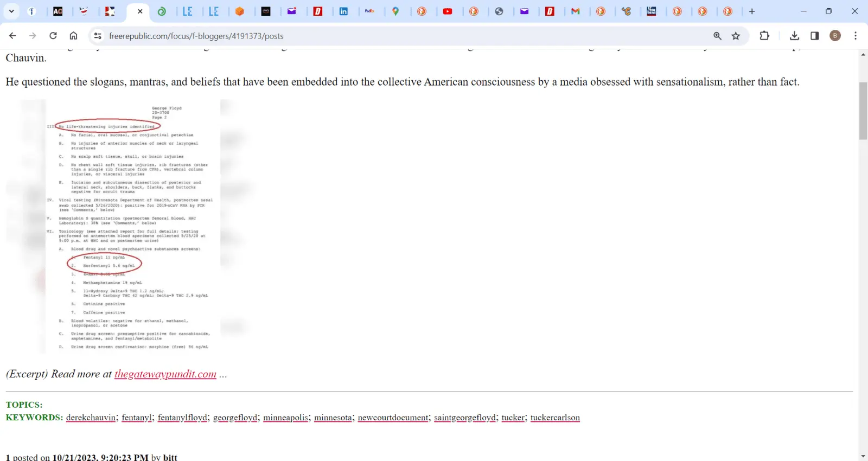Open the page zoom control
The image size is (868, 461).
tap(717, 36)
